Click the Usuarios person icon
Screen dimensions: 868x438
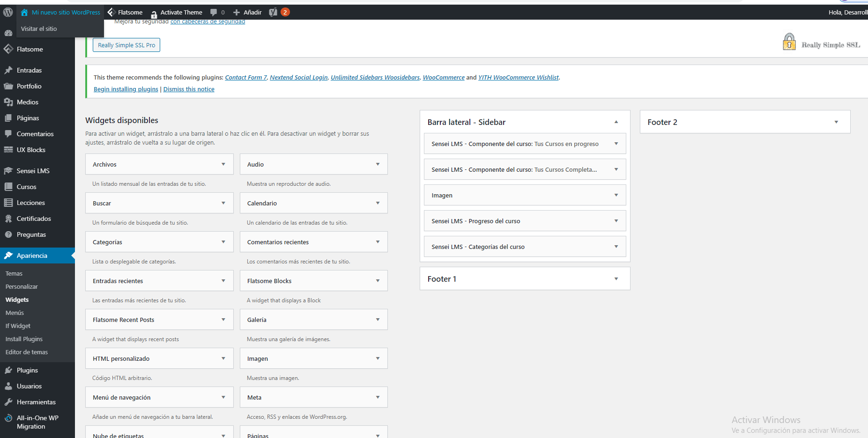(x=8, y=386)
